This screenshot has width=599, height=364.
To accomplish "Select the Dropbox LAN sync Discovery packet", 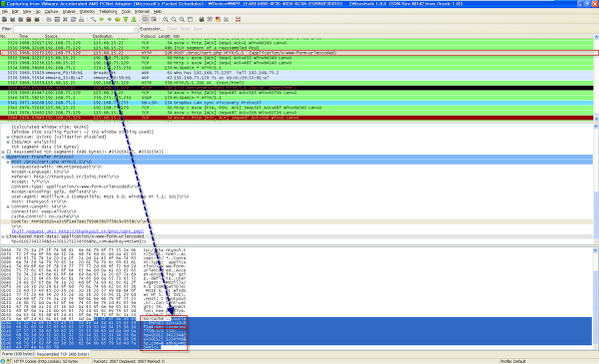I will click(x=297, y=103).
